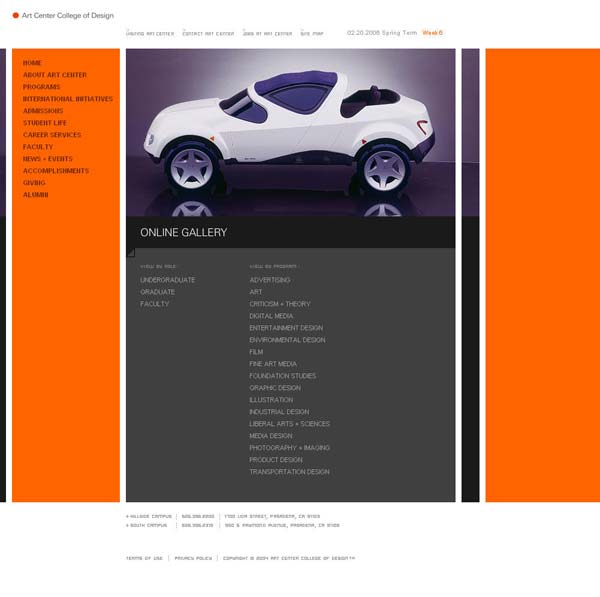600x597 pixels.
Task: View gallery by Undergraduate role
Action: pos(167,280)
